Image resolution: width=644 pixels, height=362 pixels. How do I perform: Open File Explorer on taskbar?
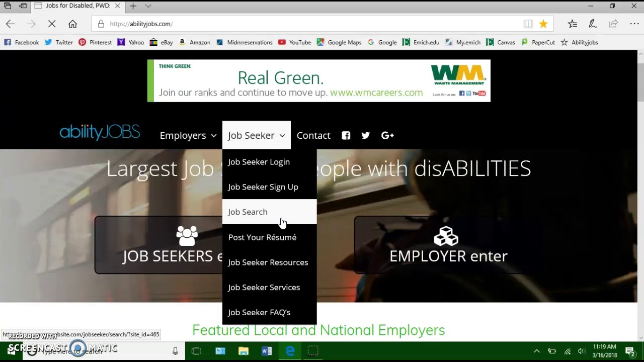coord(244,351)
